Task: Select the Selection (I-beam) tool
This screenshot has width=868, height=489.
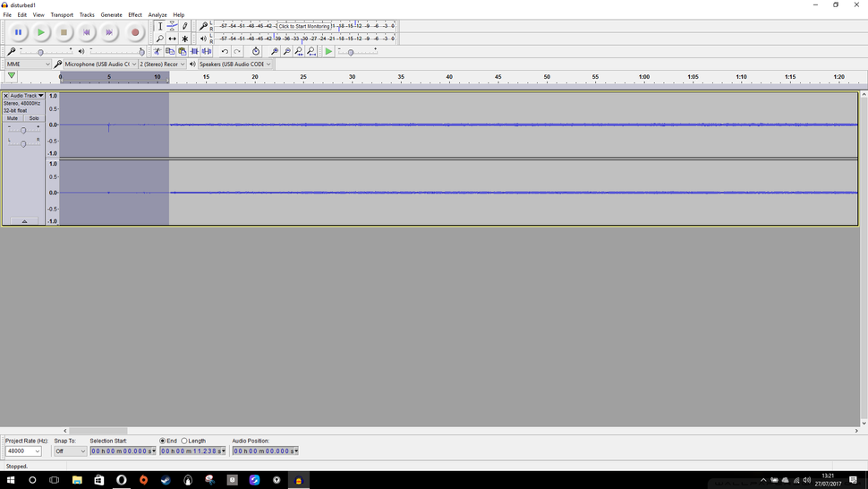Action: click(159, 26)
